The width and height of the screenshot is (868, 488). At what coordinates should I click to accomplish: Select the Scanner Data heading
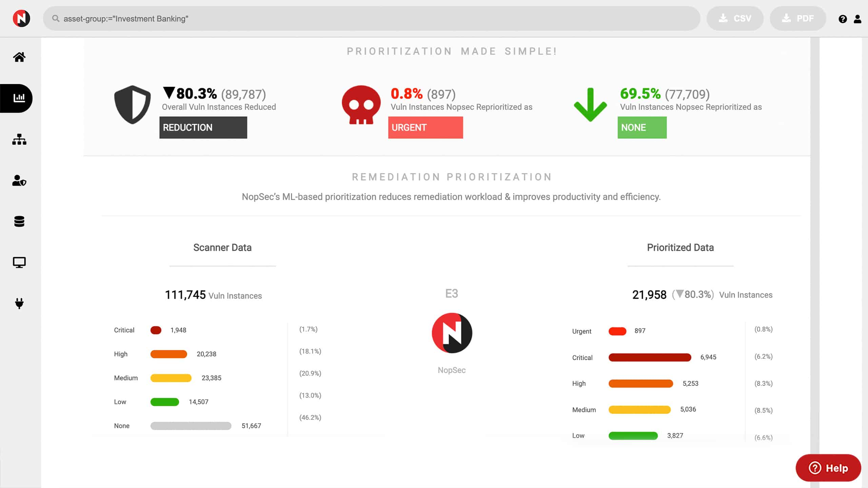222,248
